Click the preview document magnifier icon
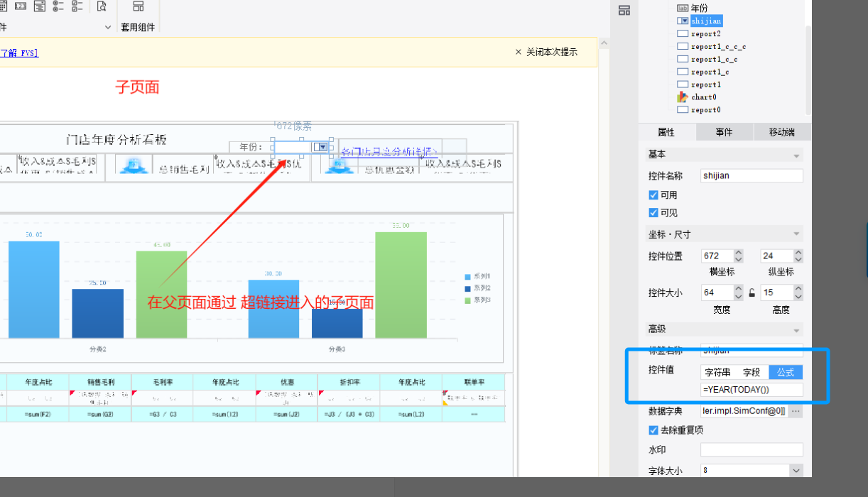The width and height of the screenshot is (868, 497). [102, 6]
